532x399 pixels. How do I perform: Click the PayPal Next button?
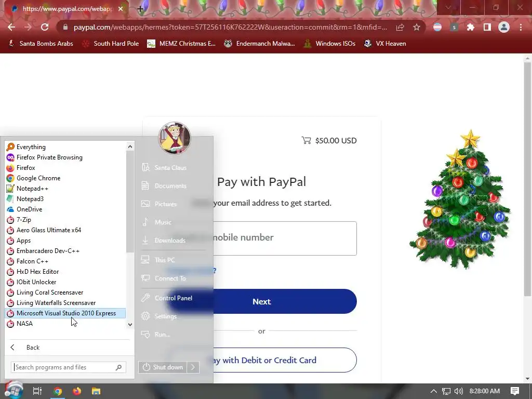261,301
